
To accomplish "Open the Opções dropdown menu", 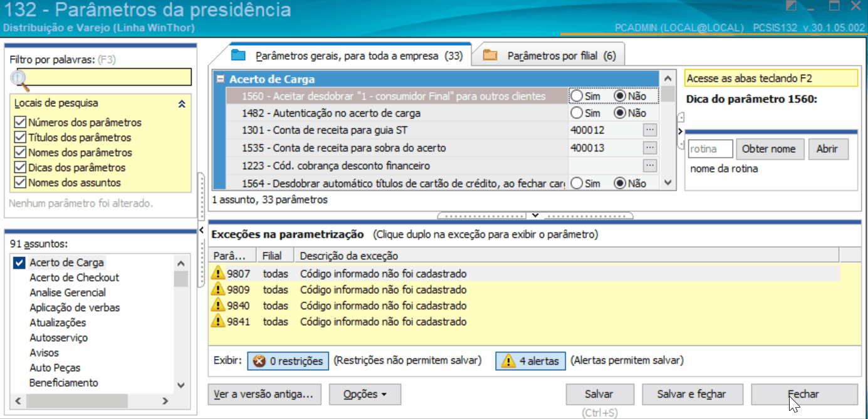I will point(365,395).
